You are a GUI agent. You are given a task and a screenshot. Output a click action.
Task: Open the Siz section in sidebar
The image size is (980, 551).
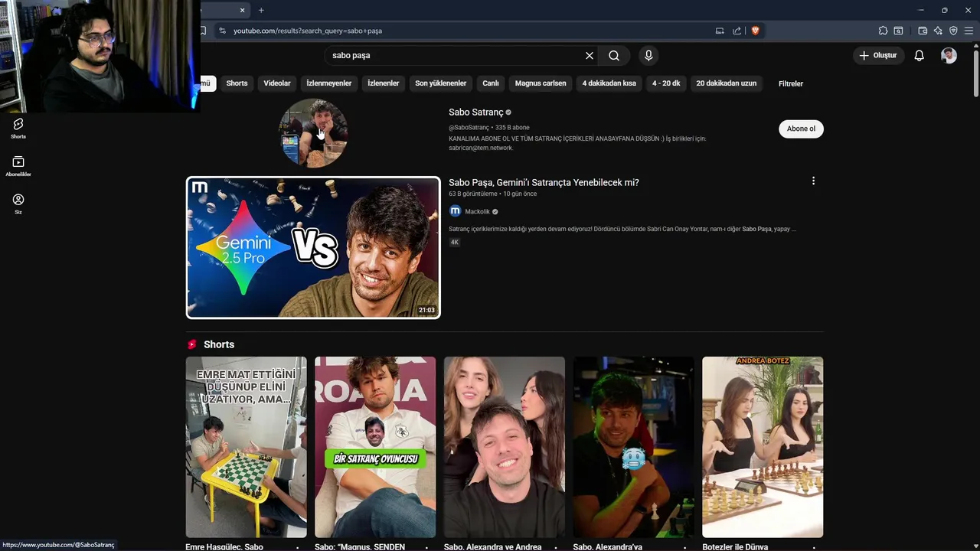coord(18,204)
